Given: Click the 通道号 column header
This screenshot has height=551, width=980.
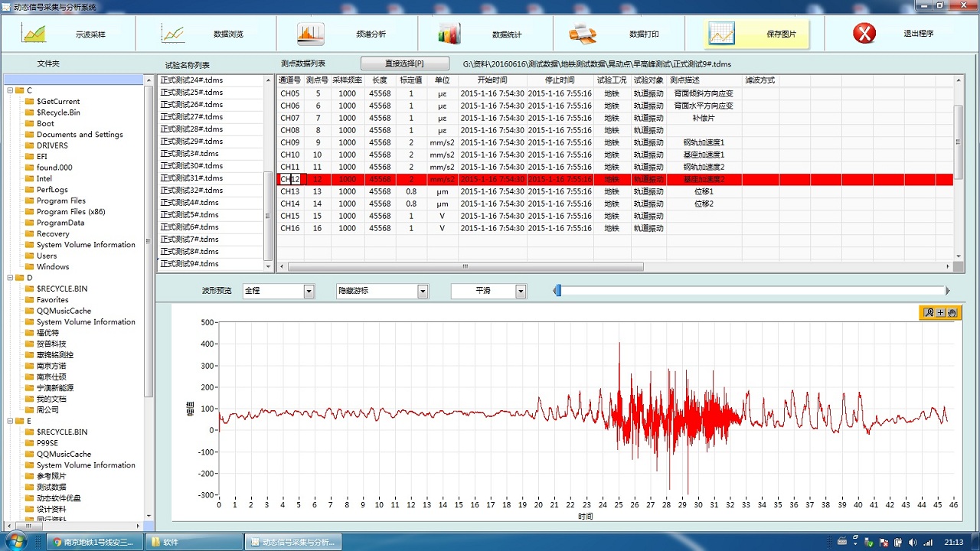Looking at the screenshot, I should pos(289,80).
